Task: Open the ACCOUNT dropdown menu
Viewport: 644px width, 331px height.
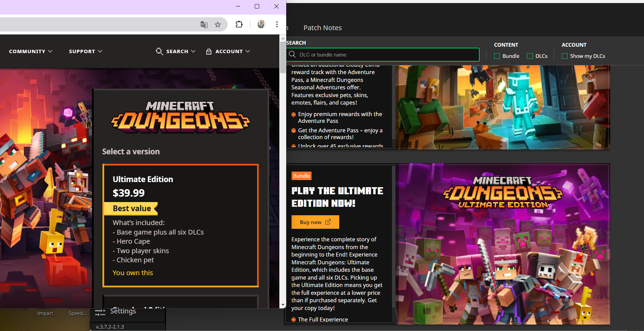Action: click(232, 51)
